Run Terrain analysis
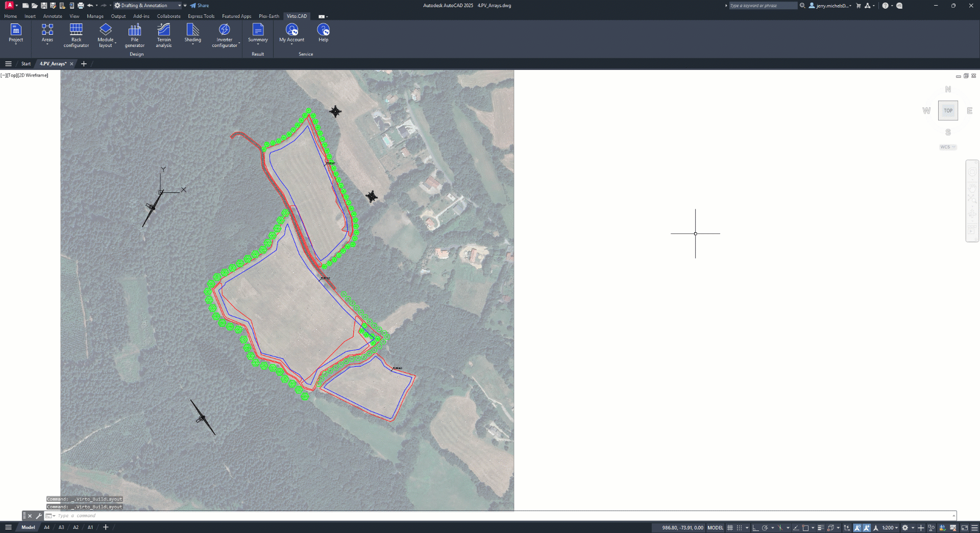The image size is (980, 533). (164, 35)
